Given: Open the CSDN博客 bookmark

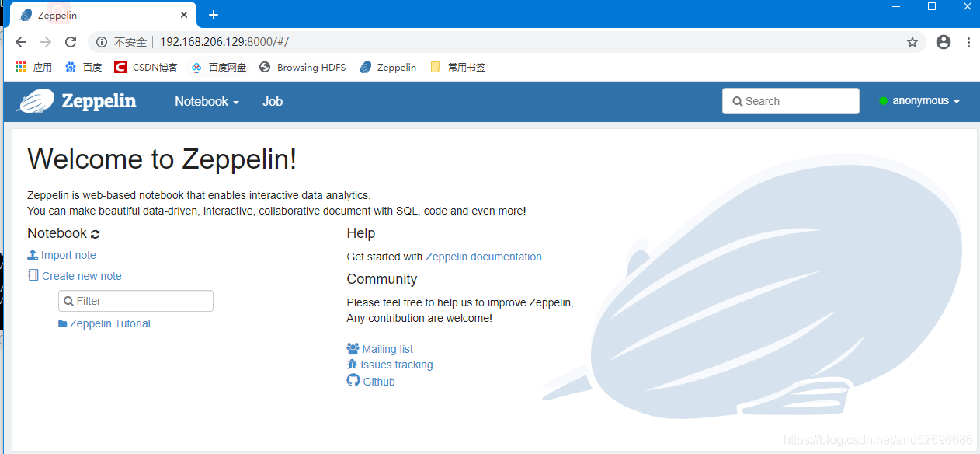Looking at the screenshot, I should pyautogui.click(x=146, y=67).
